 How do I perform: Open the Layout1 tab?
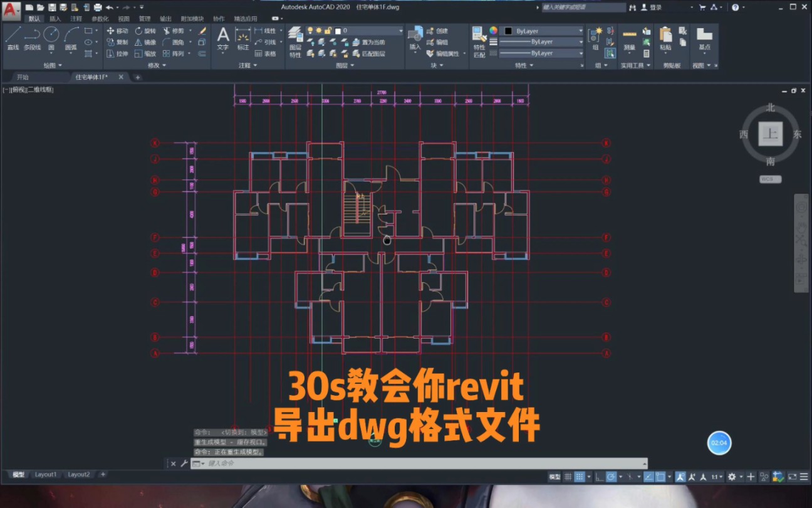coord(45,475)
